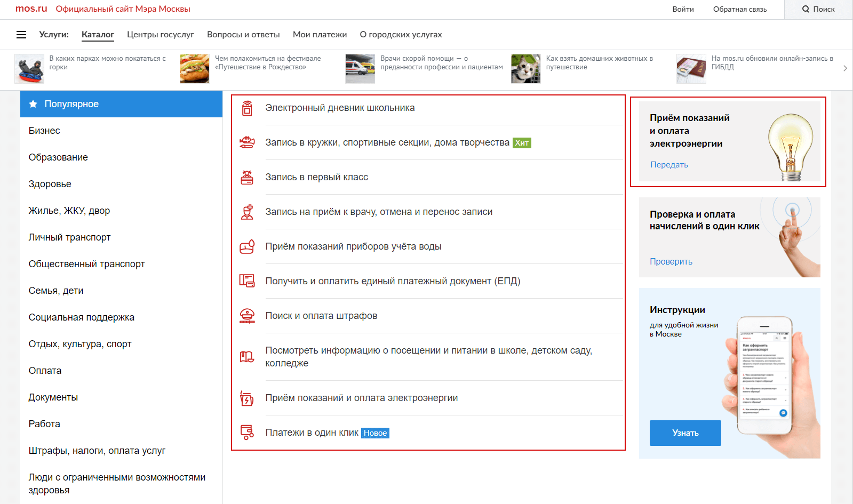Click the first grade enrollment icon
The width and height of the screenshot is (853, 504).
(247, 178)
